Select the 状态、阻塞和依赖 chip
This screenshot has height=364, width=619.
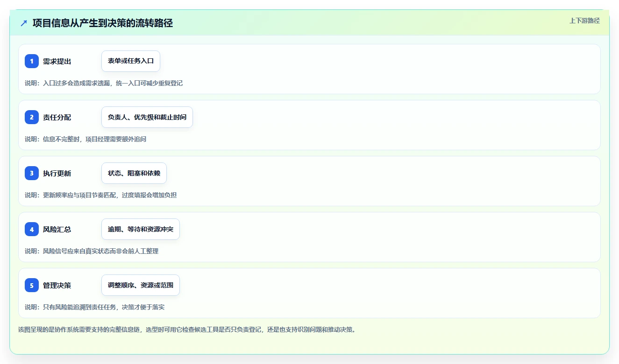[x=134, y=173]
